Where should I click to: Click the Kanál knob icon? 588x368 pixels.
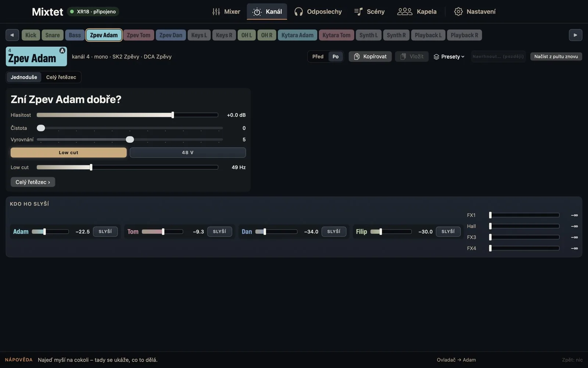[x=257, y=12]
